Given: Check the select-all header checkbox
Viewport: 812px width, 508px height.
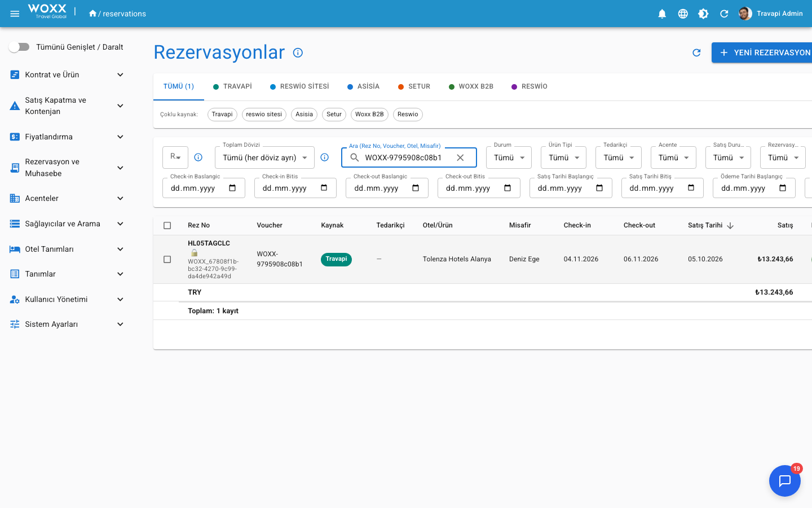Looking at the screenshot, I should tap(167, 225).
